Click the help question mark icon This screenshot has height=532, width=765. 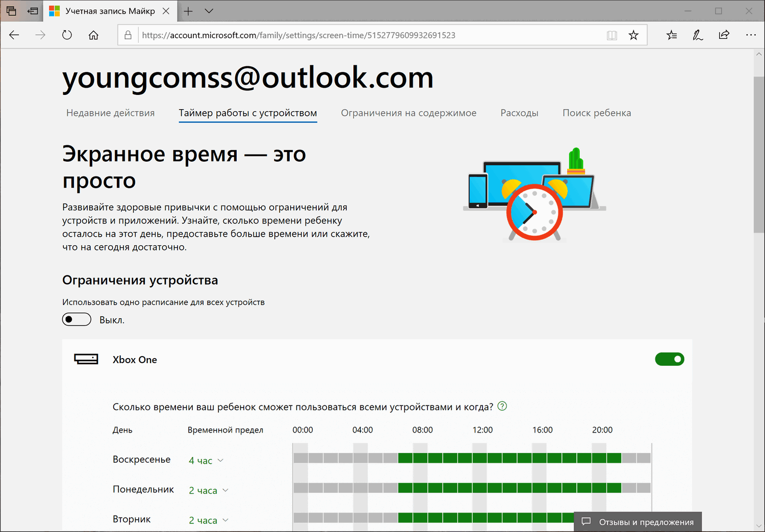[502, 406]
